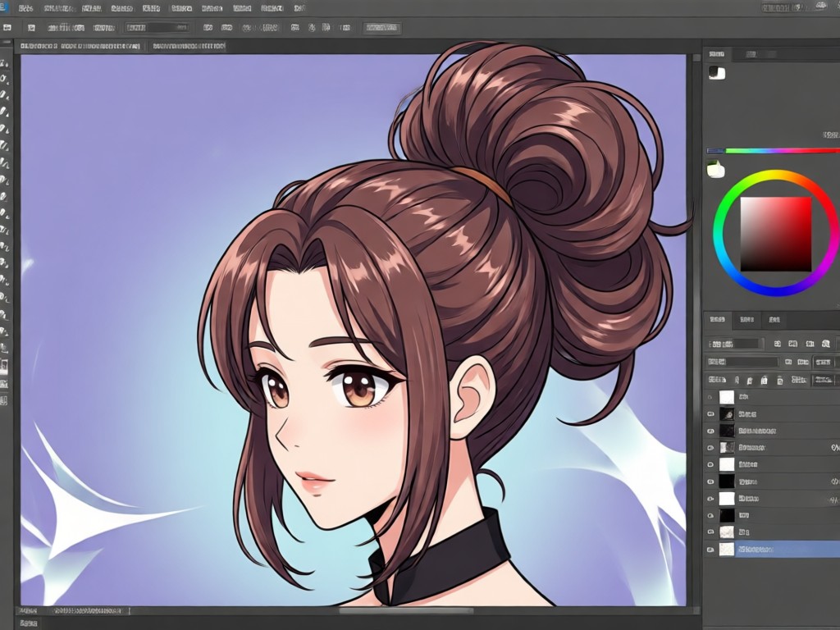
Task: Toggle the eye icon of the highlighted blue layer
Action: 710,549
